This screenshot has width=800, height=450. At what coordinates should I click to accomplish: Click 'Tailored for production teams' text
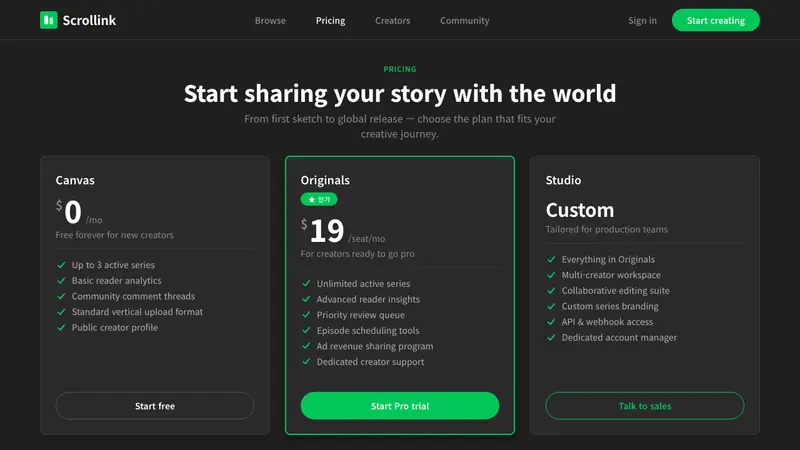(x=606, y=230)
